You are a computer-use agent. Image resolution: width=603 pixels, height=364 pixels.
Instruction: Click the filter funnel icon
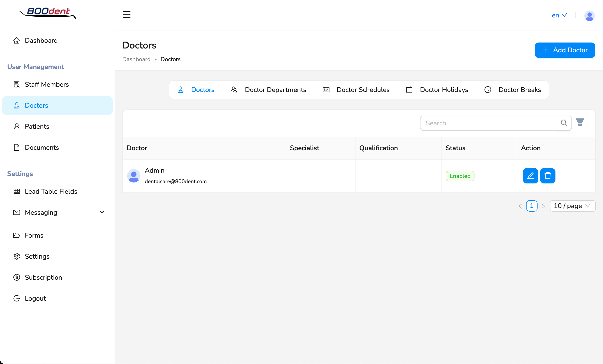click(580, 122)
